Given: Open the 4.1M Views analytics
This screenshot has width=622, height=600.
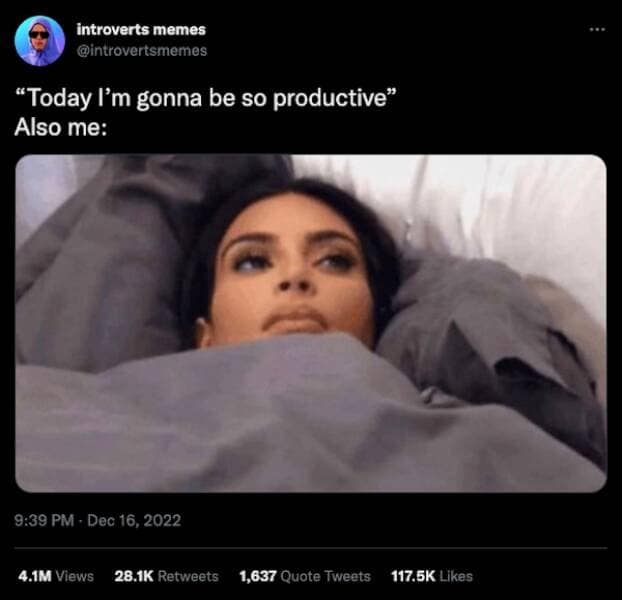Looking at the screenshot, I should click(56, 576).
